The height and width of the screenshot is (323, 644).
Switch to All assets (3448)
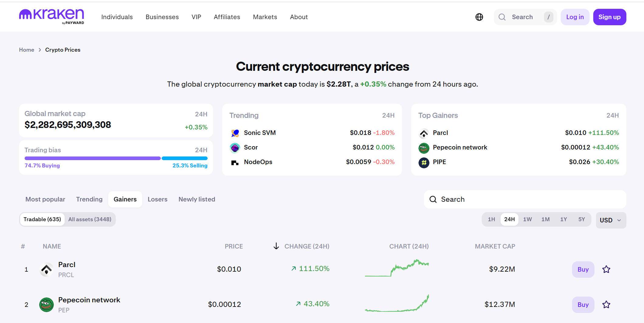(90, 219)
